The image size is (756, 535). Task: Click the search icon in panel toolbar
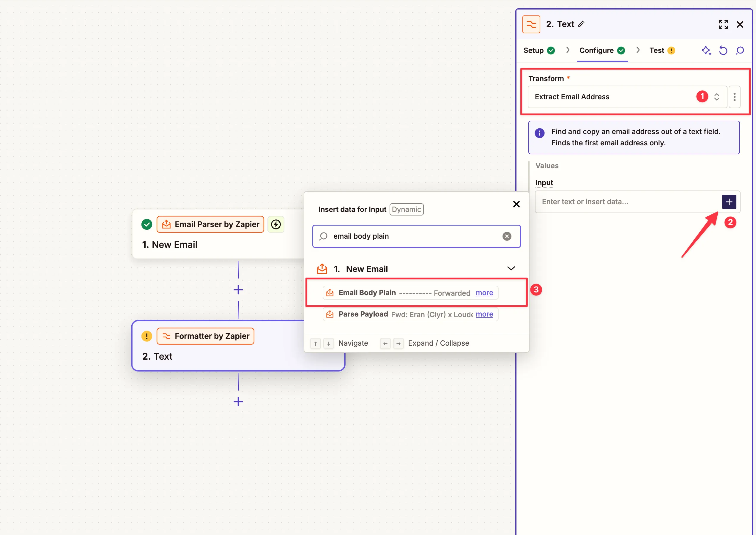740,51
